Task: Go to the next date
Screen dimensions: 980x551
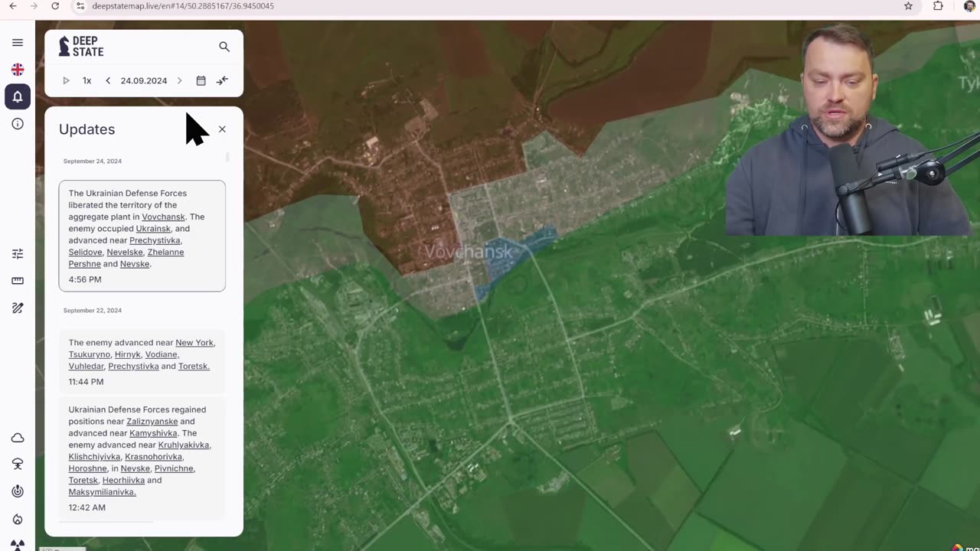Action: point(179,80)
